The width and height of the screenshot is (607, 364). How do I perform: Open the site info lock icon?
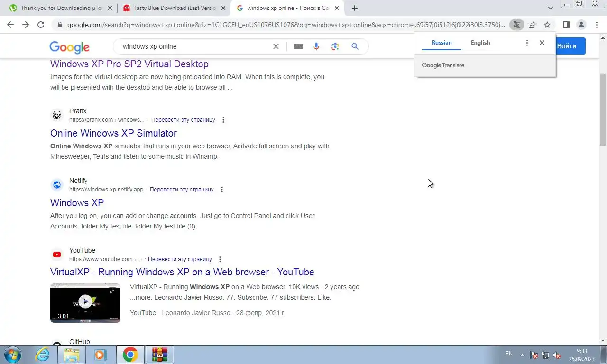[x=59, y=25]
